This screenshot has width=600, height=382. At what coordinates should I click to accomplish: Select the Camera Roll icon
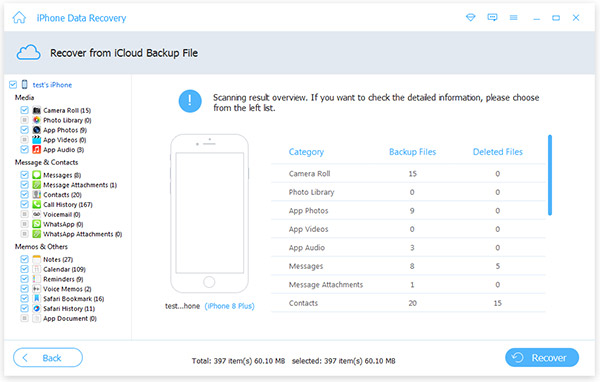pyautogui.click(x=36, y=110)
